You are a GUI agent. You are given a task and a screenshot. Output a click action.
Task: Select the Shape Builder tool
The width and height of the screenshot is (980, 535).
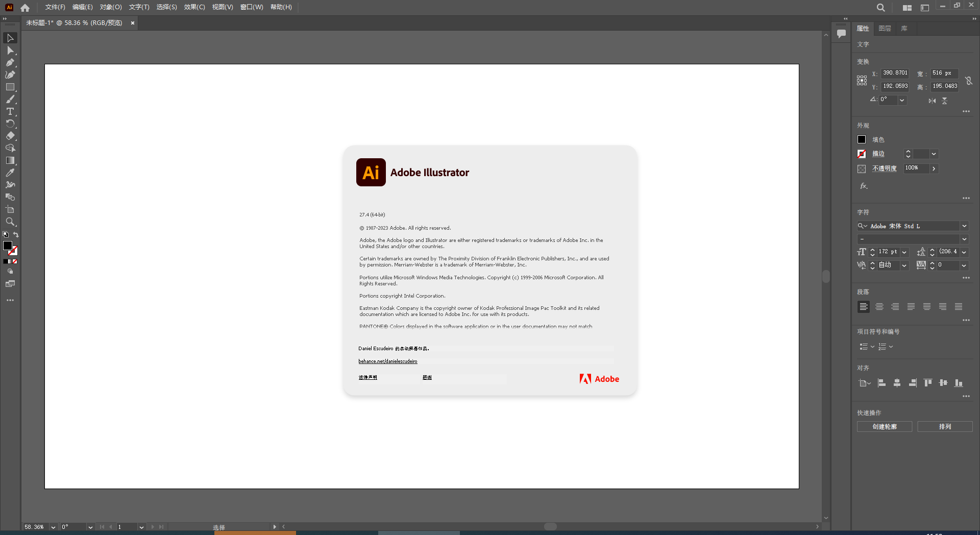coord(10,148)
